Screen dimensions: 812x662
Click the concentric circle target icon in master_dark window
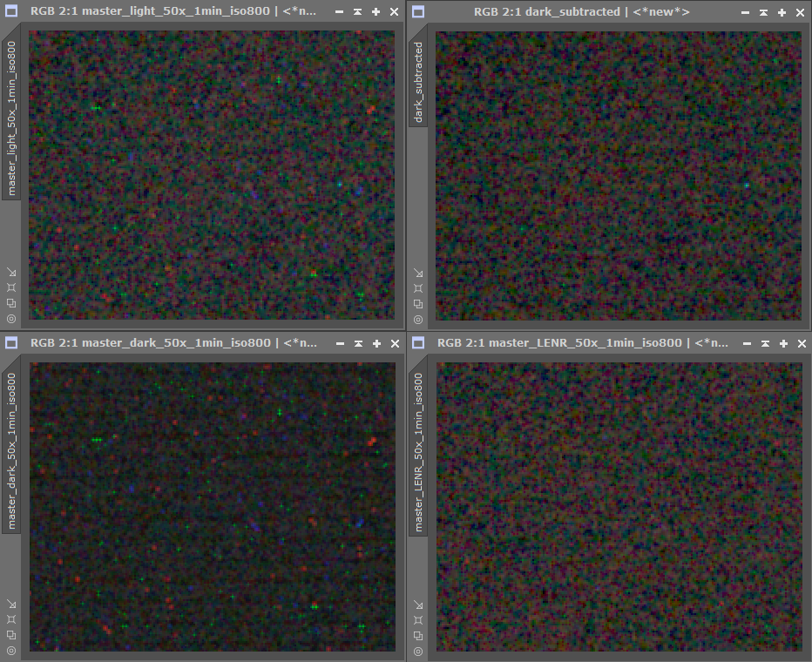click(11, 651)
